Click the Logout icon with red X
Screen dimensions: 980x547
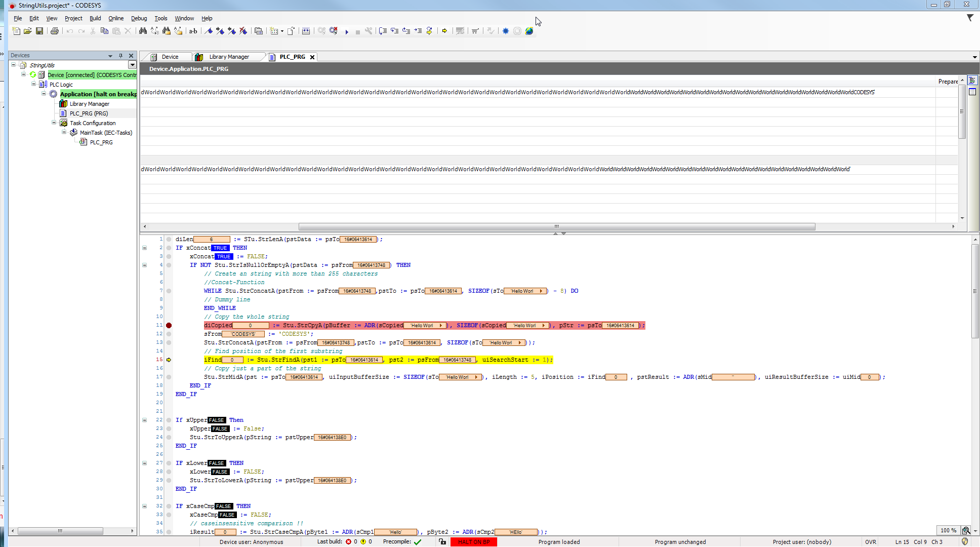(x=333, y=31)
